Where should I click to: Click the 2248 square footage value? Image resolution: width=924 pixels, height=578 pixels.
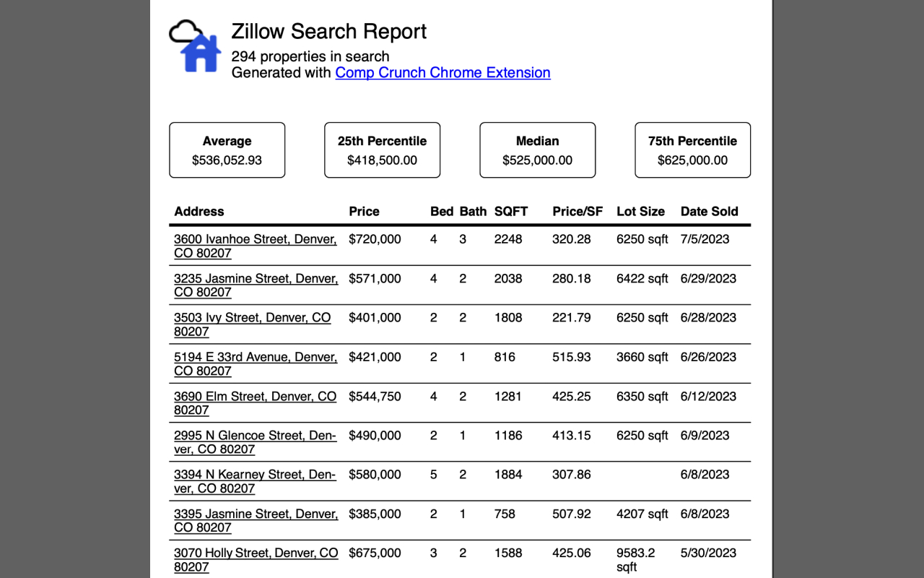pyautogui.click(x=508, y=239)
